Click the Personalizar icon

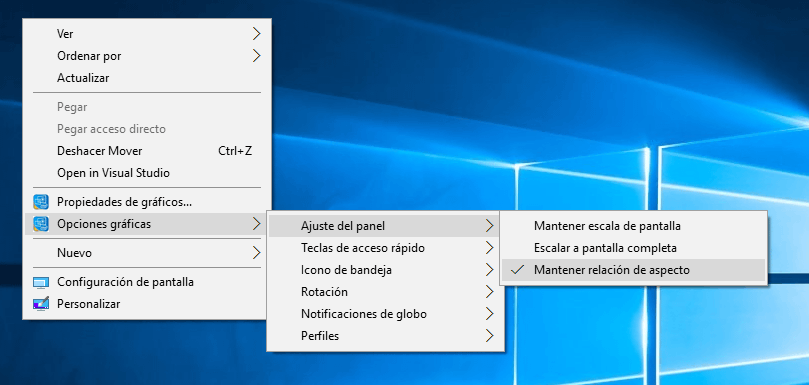point(41,304)
